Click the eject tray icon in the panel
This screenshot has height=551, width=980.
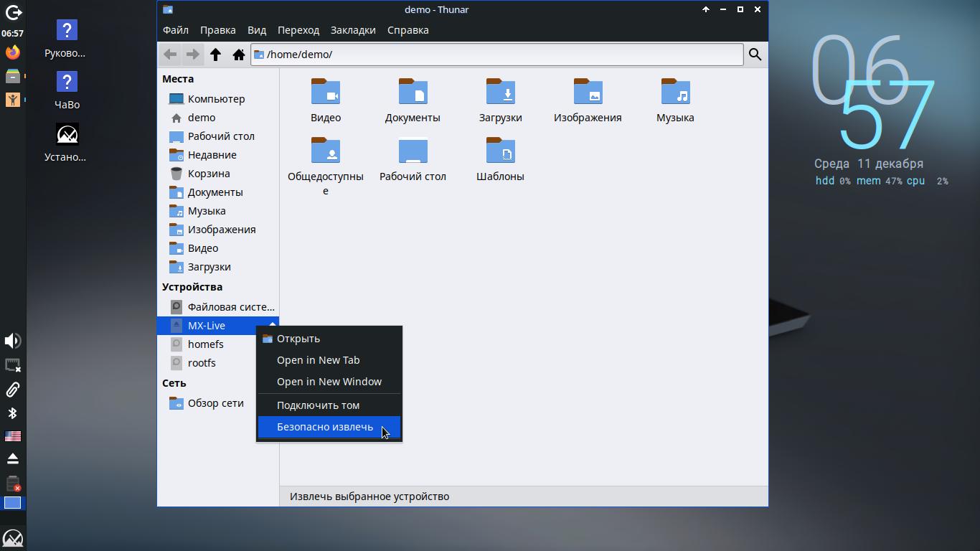[x=13, y=458]
